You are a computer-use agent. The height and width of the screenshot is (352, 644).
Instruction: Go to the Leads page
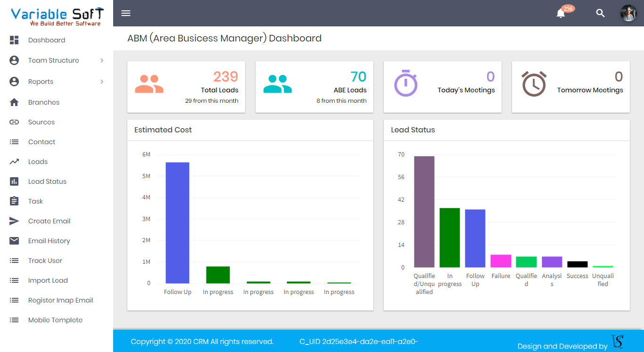[38, 162]
